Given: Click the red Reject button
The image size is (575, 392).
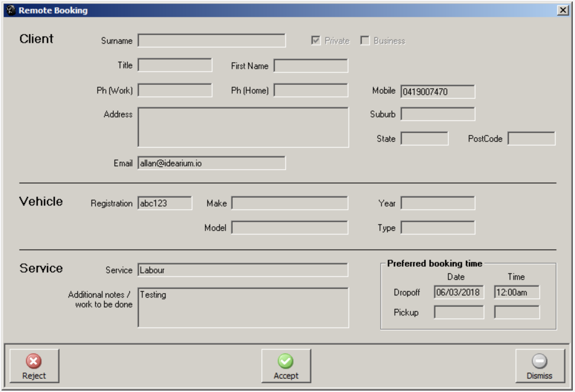Looking at the screenshot, I should pyautogui.click(x=34, y=366).
